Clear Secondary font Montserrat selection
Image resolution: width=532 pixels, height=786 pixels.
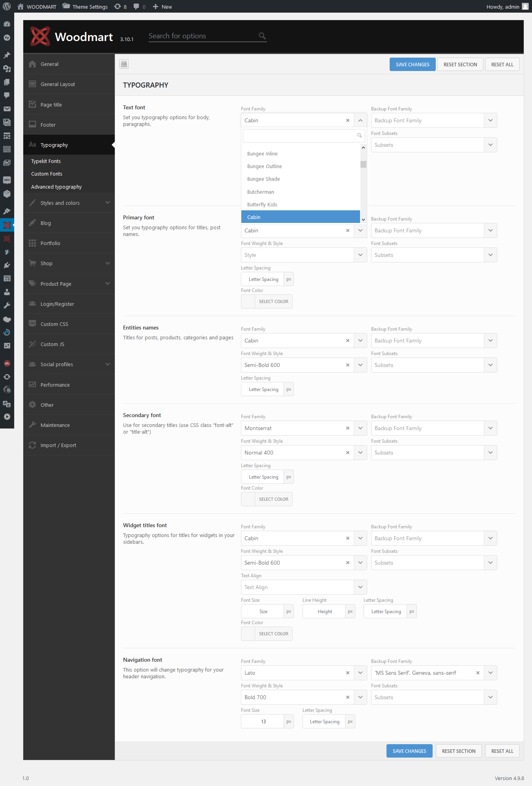click(x=347, y=428)
